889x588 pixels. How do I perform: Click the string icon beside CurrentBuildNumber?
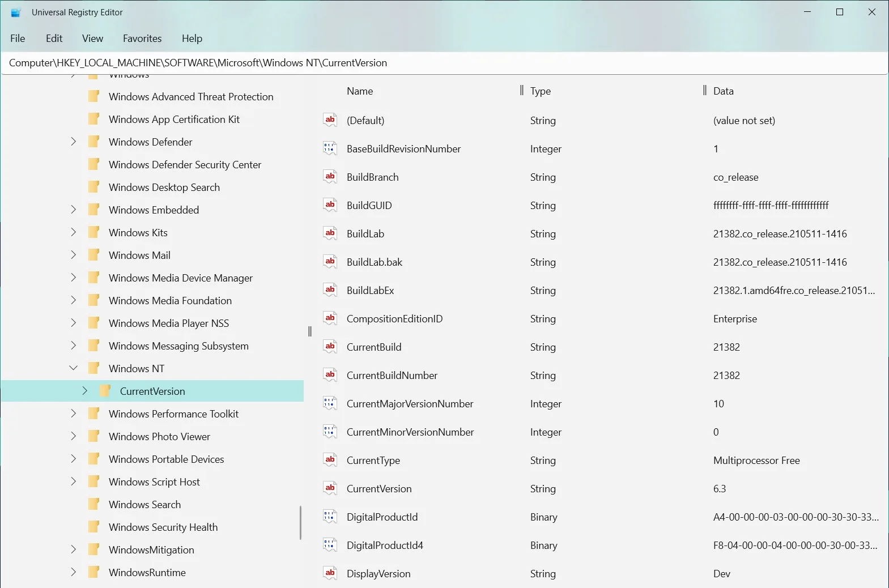pos(330,374)
